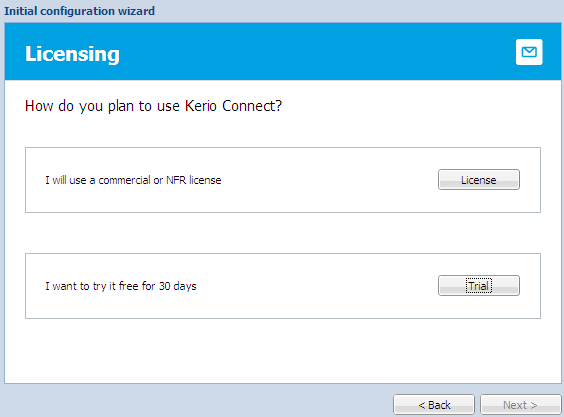Viewport: 564px width, 417px height.
Task: Click the Kerio Connect envelope icon
Action: pos(529,52)
